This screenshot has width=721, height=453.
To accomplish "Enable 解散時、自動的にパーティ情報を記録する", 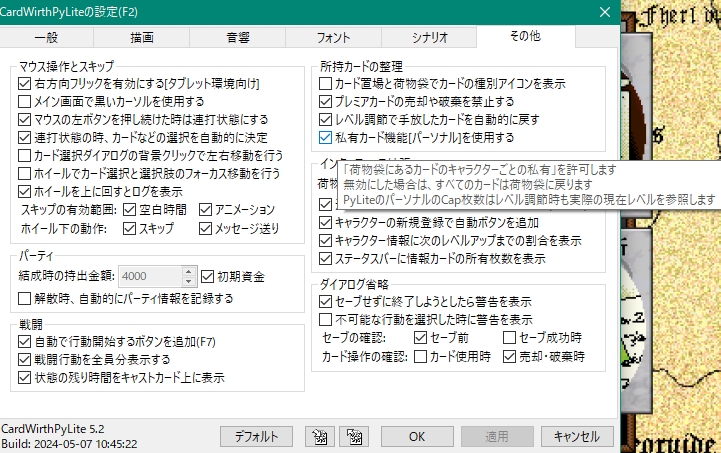I will pyautogui.click(x=25, y=298).
